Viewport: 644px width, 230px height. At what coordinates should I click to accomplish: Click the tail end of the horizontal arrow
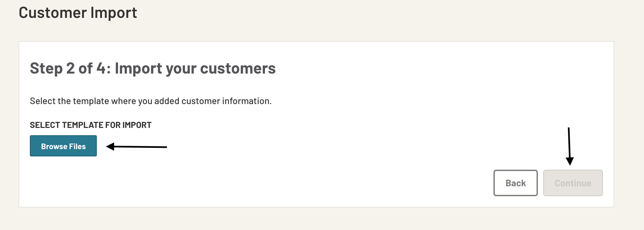click(165, 147)
